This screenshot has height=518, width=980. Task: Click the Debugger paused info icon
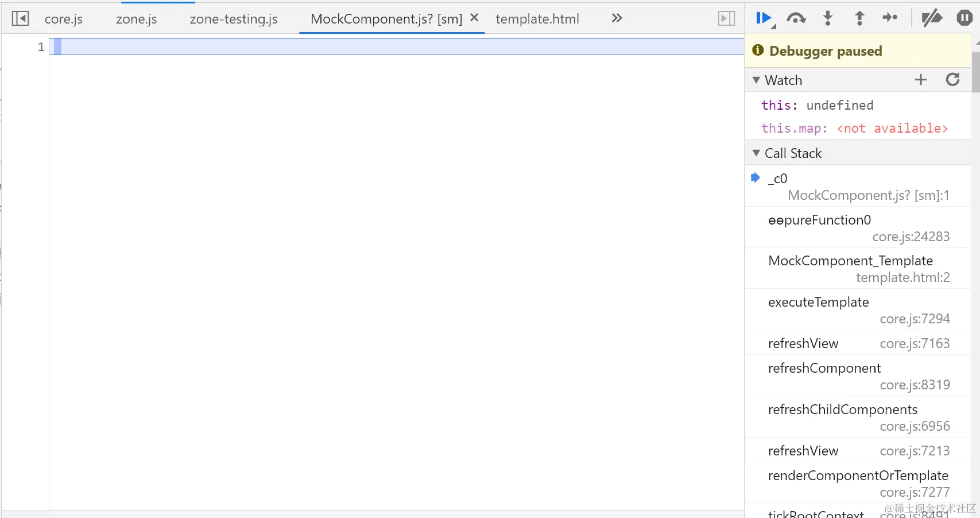point(758,50)
